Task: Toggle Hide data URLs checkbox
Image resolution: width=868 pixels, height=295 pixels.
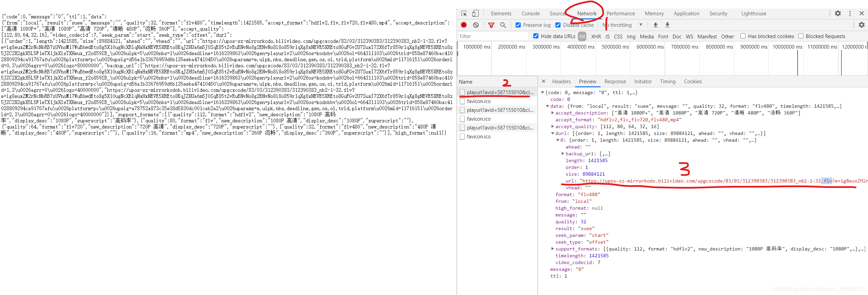Action: [x=536, y=36]
